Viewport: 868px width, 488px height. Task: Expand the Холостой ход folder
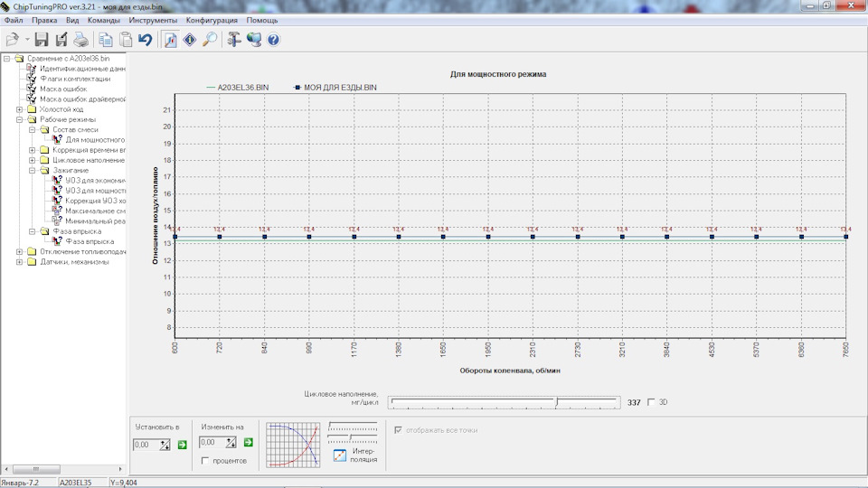point(19,109)
